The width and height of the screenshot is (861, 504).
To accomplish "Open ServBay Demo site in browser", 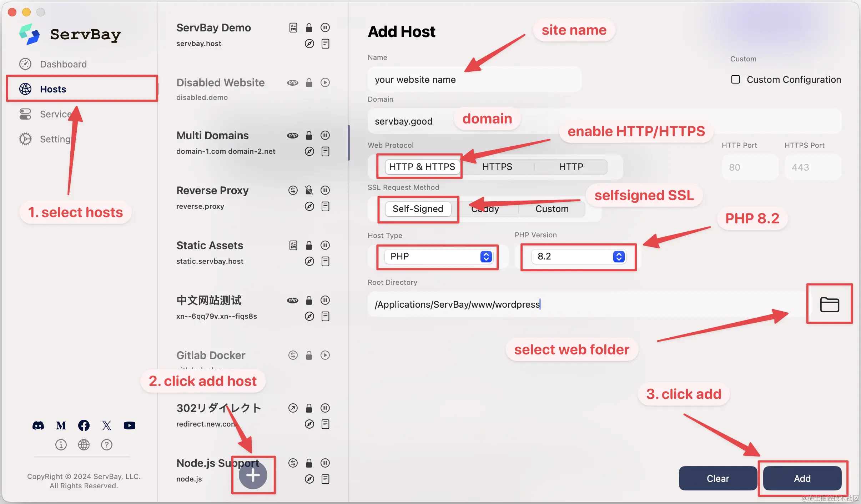I will tap(309, 44).
